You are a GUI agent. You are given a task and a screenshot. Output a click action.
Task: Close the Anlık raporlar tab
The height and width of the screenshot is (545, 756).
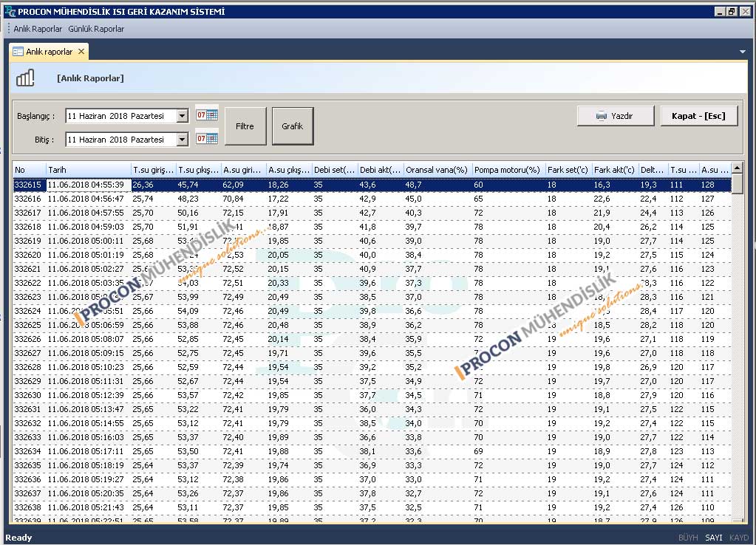[81, 51]
